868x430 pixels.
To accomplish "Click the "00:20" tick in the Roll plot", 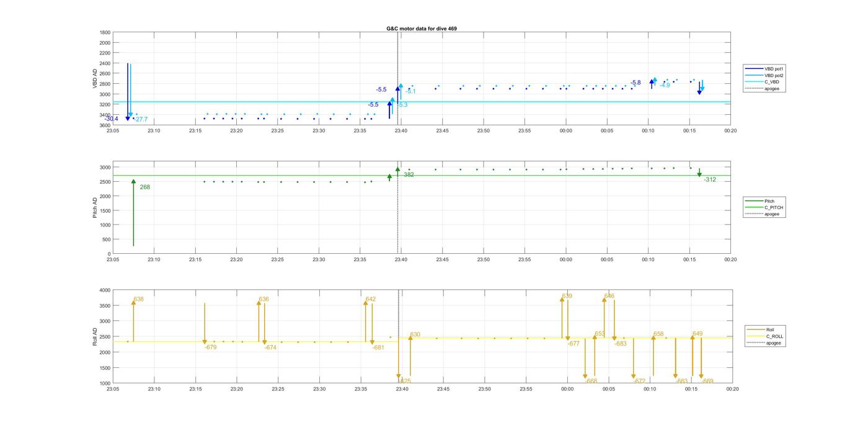I will coord(732,389).
